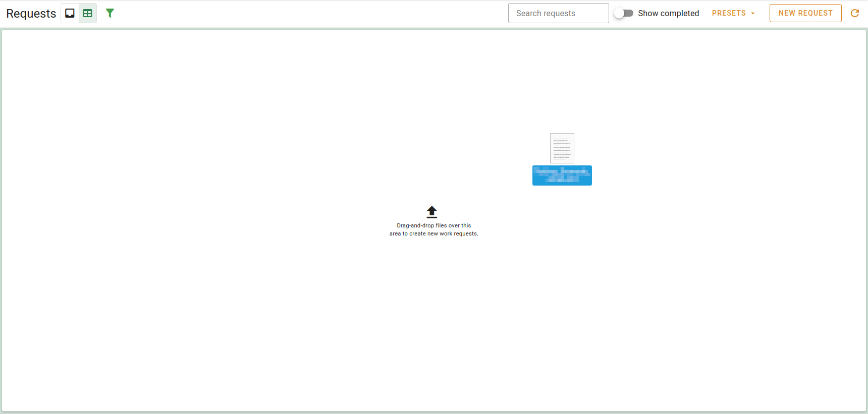
Task: Click the 'Search requests' placeholder text
Action: point(546,13)
